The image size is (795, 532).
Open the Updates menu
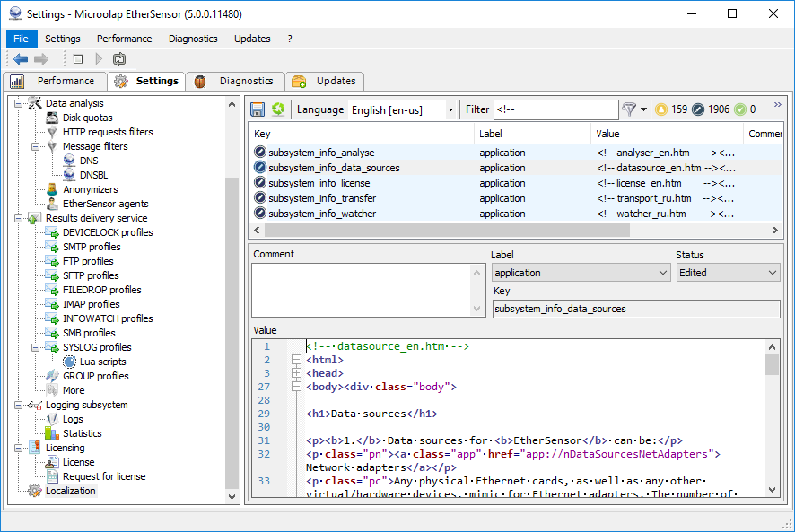252,39
